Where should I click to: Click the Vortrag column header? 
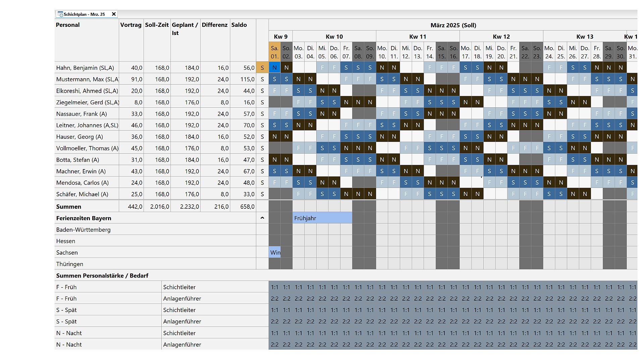click(x=131, y=25)
